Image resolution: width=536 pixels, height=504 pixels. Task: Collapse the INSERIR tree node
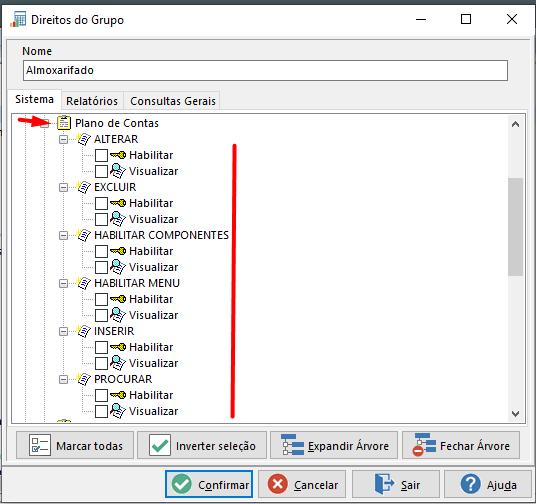(63, 331)
